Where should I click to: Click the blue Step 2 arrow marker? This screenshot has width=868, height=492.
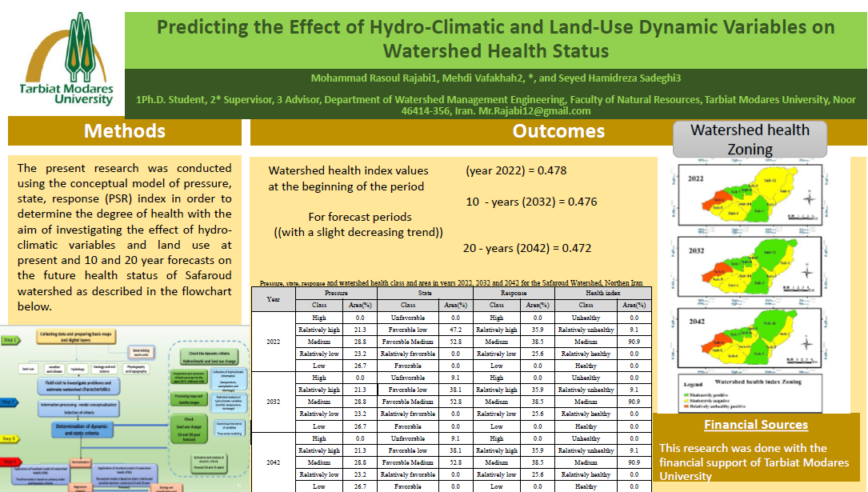10,401
